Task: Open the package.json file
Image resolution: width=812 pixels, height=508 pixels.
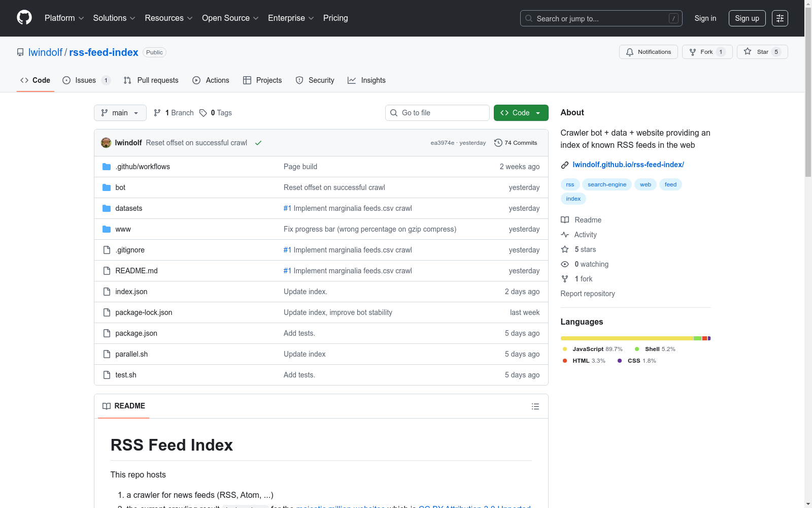Action: 136,333
